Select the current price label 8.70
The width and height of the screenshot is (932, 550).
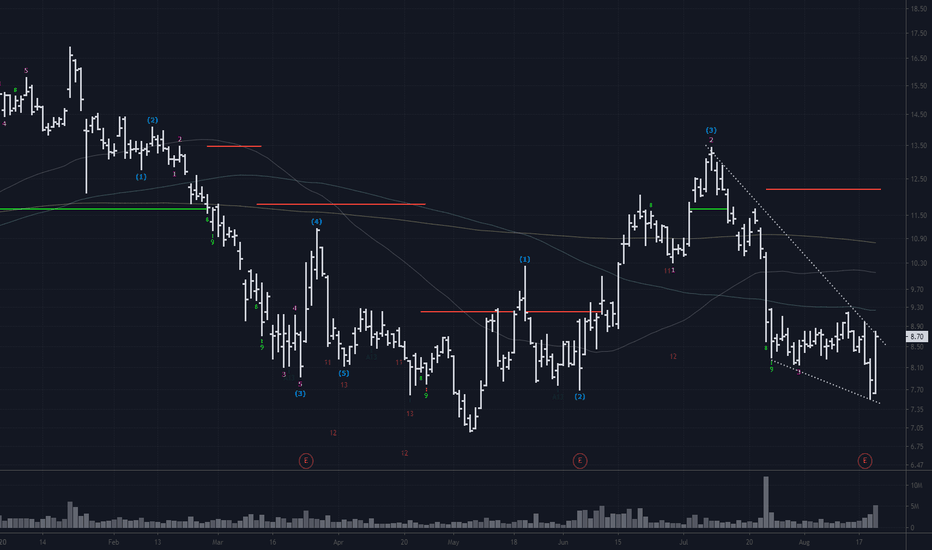click(916, 337)
